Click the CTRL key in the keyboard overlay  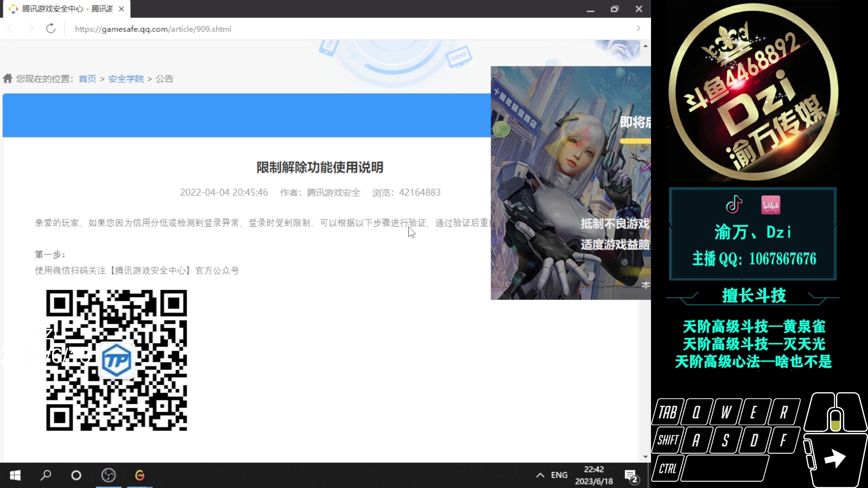667,469
